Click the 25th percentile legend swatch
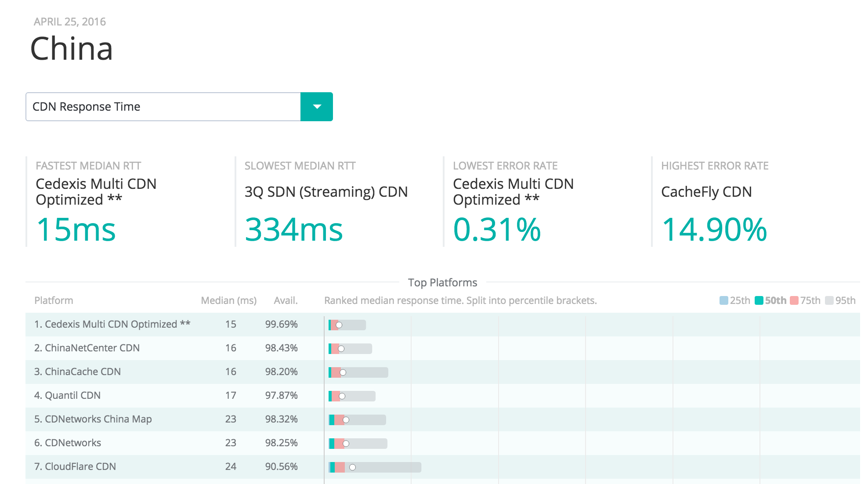The height and width of the screenshot is (484, 868). pyautogui.click(x=723, y=300)
